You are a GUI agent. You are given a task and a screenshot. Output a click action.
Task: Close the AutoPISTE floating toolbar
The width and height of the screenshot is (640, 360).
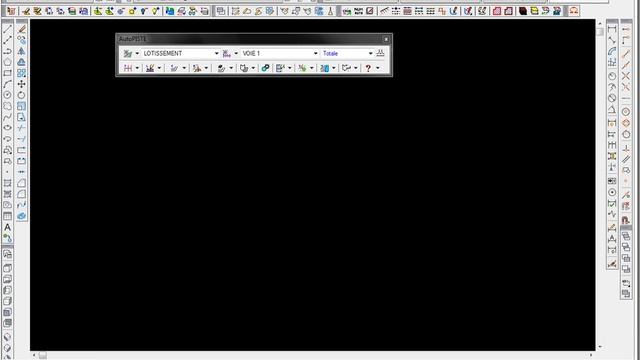click(386, 39)
